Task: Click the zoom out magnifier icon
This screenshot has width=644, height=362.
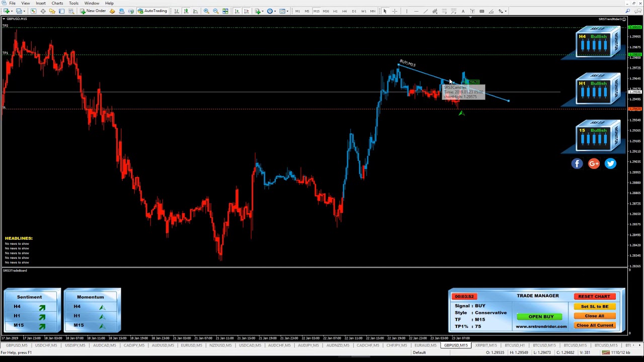Action: [216, 11]
